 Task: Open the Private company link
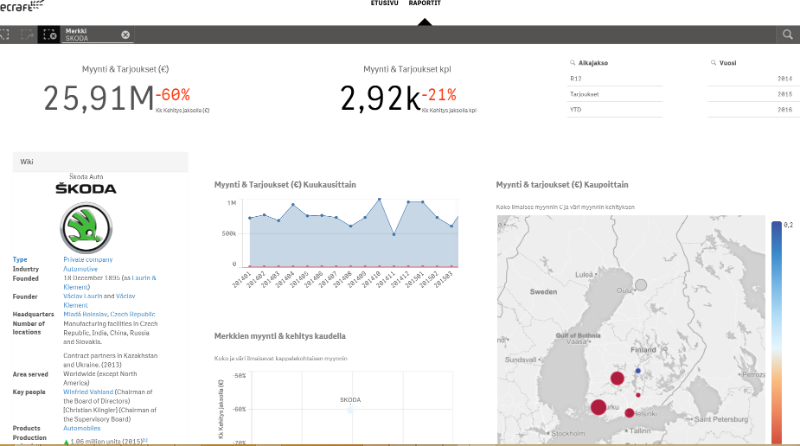click(88, 259)
